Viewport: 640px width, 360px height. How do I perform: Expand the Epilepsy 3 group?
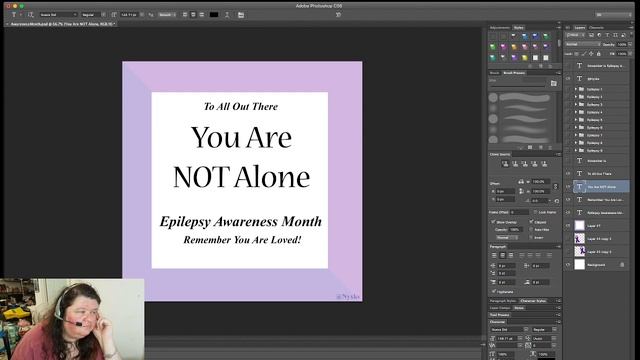576,104
